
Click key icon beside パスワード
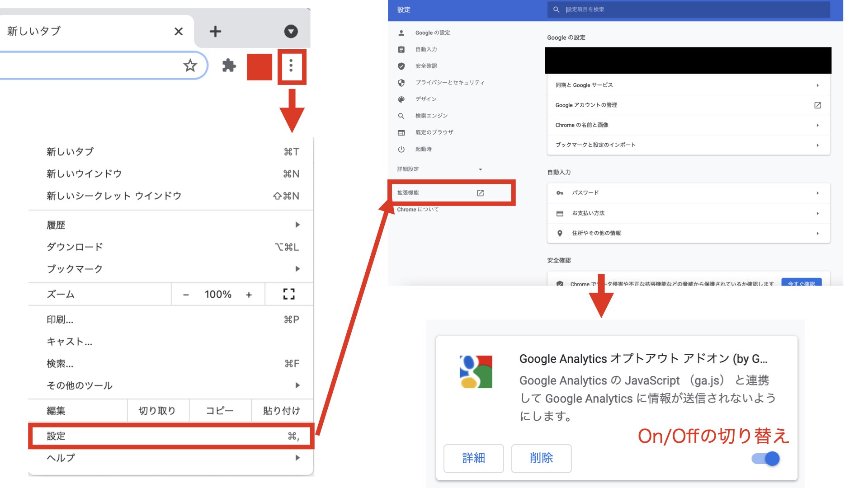click(x=560, y=193)
